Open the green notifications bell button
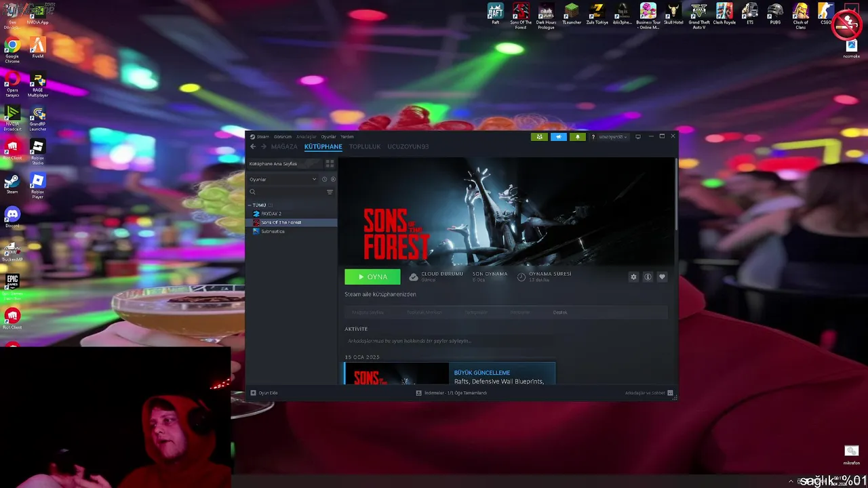This screenshot has height=488, width=868. pos(578,137)
